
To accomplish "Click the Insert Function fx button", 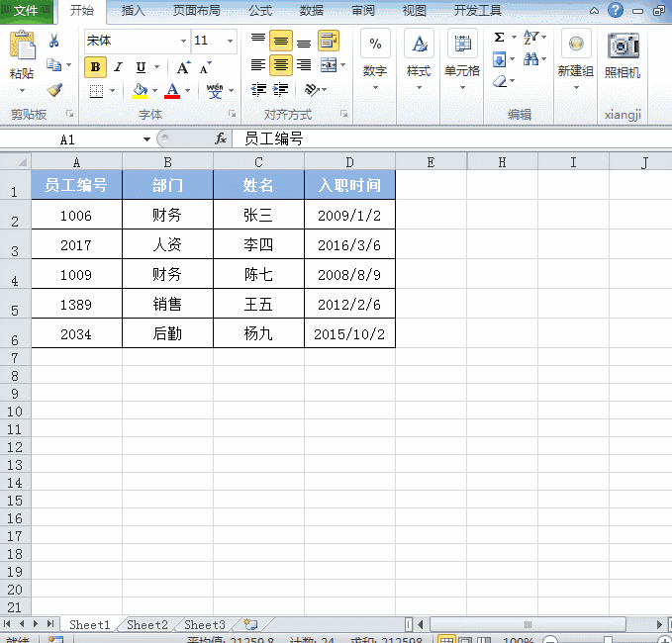I will tap(221, 138).
